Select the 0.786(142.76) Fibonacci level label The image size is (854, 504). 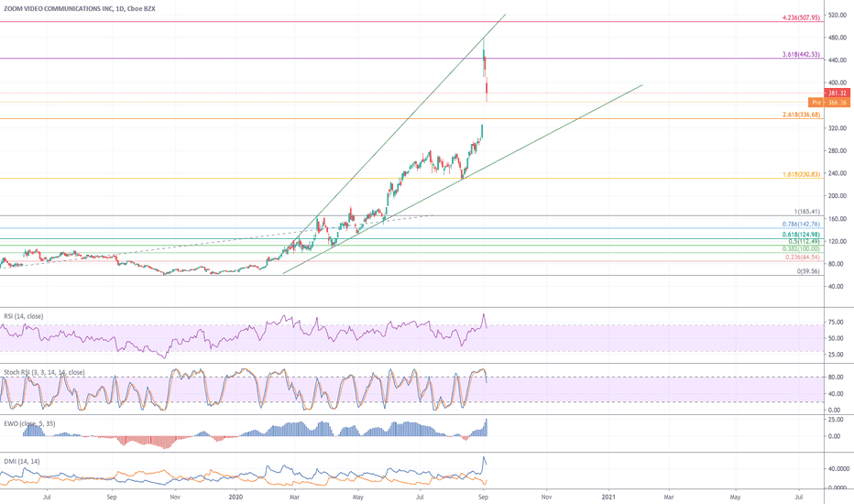coord(801,224)
